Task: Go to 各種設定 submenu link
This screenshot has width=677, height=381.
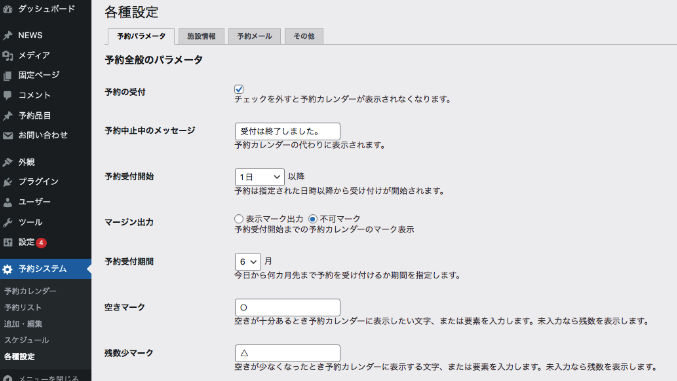Action: click(x=19, y=357)
